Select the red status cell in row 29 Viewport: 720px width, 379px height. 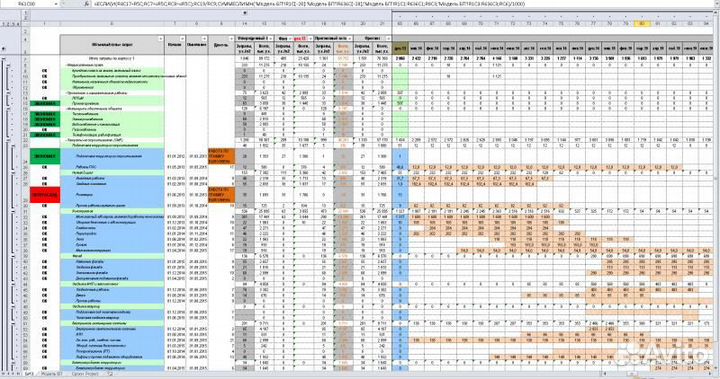tap(45, 195)
